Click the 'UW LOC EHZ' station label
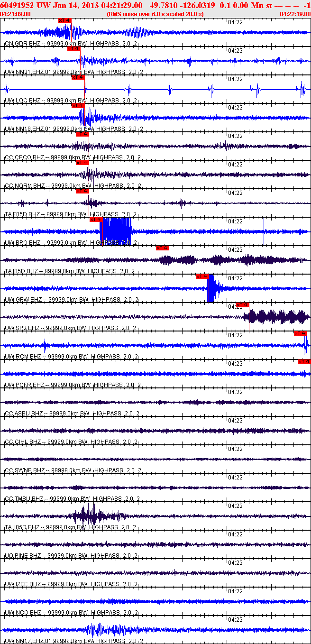The width and height of the screenshot is (311, 644). coord(22,101)
